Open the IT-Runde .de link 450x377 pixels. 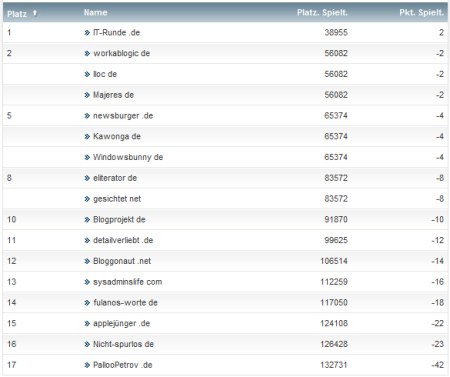(x=116, y=33)
